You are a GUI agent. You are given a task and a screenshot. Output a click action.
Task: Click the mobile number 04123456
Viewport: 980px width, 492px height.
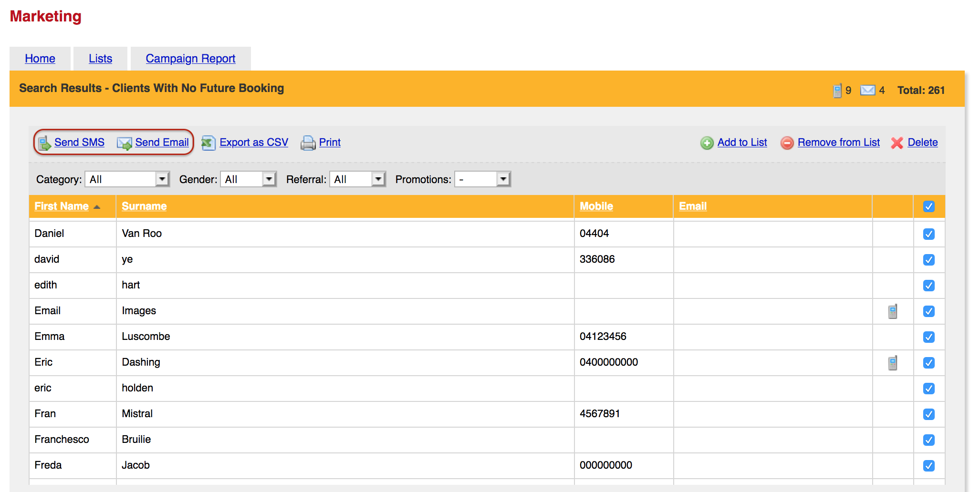click(603, 337)
